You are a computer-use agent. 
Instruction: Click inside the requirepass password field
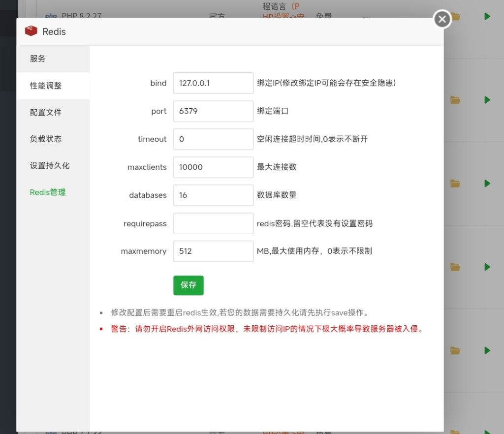click(x=213, y=223)
